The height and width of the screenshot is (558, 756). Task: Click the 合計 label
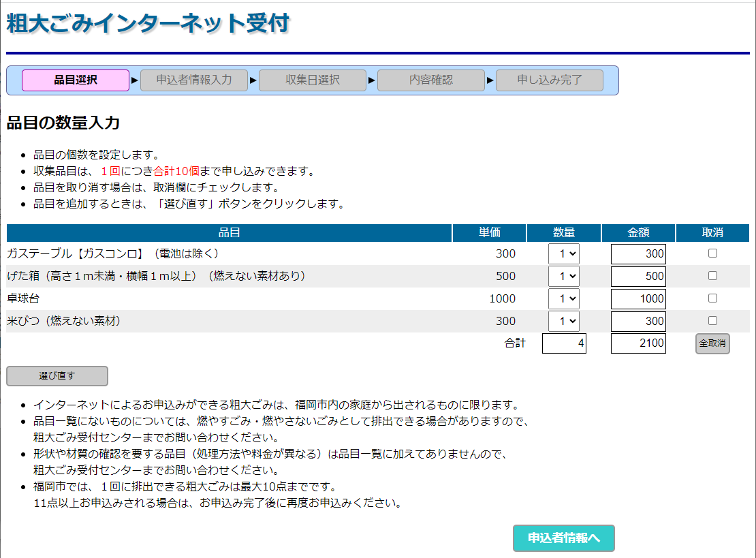click(x=515, y=343)
